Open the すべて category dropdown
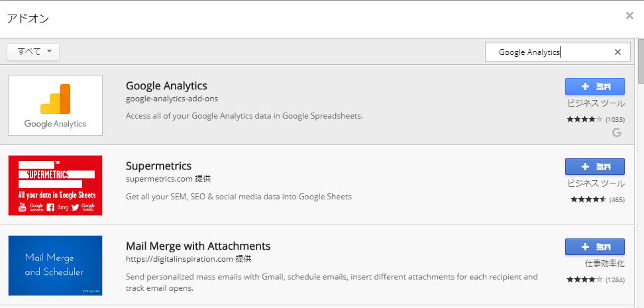The height and width of the screenshot is (308, 644). pos(33,52)
